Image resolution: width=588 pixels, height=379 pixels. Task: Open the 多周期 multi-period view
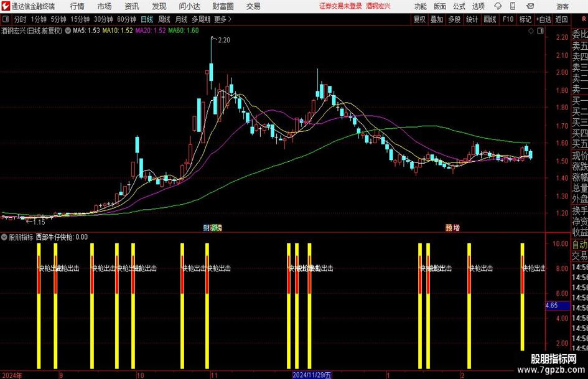[201, 19]
